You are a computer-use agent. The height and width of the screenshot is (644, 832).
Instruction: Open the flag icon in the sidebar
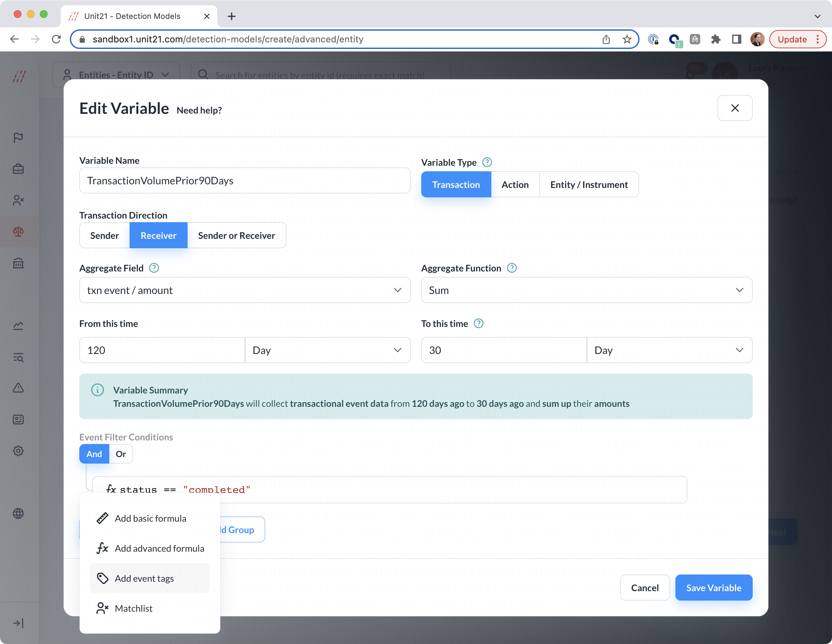pyautogui.click(x=18, y=137)
